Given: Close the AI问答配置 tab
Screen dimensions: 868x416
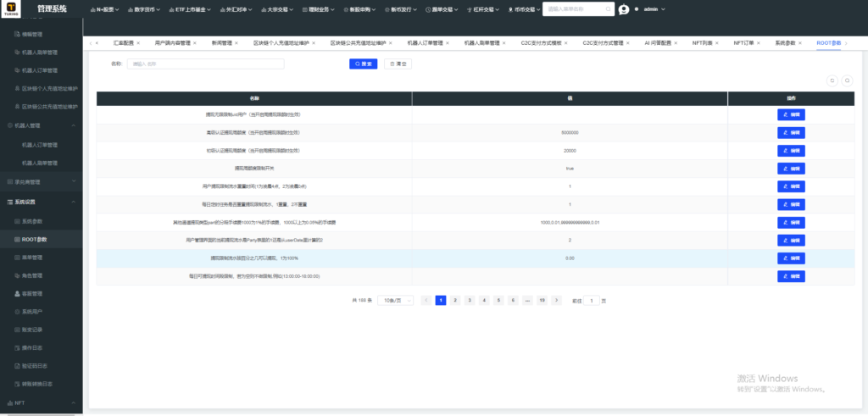Looking at the screenshot, I should point(676,43).
